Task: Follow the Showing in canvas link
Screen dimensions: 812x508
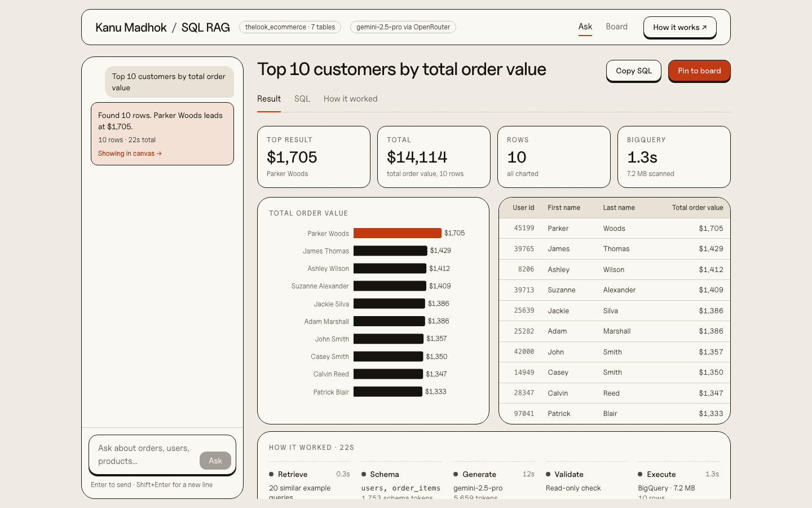Action: coord(130,154)
